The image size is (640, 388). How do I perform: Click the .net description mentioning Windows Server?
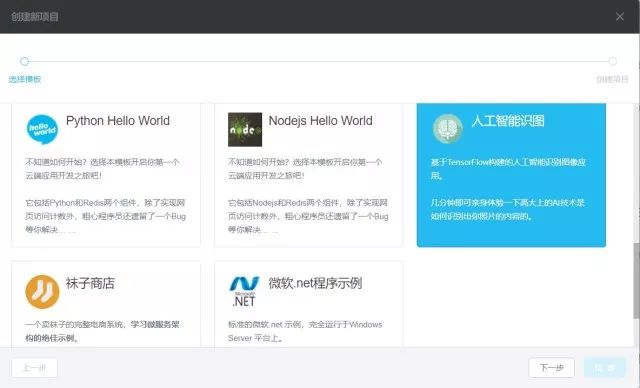(305, 331)
